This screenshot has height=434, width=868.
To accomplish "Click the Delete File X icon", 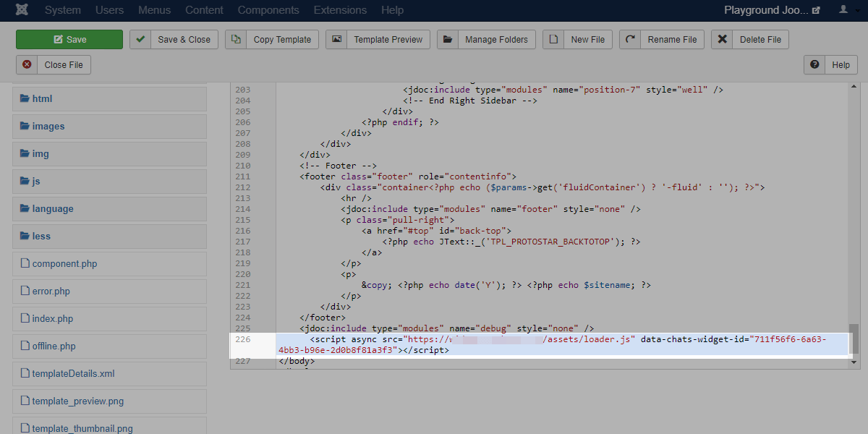I will click(722, 40).
